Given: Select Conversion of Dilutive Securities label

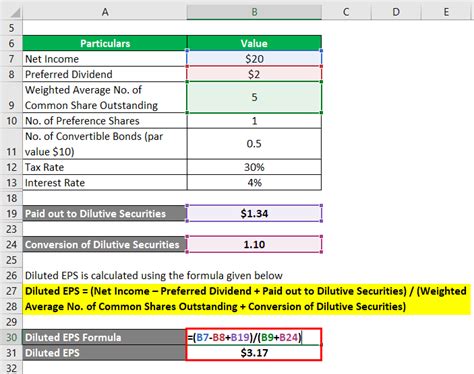Looking at the screenshot, I should [105, 244].
